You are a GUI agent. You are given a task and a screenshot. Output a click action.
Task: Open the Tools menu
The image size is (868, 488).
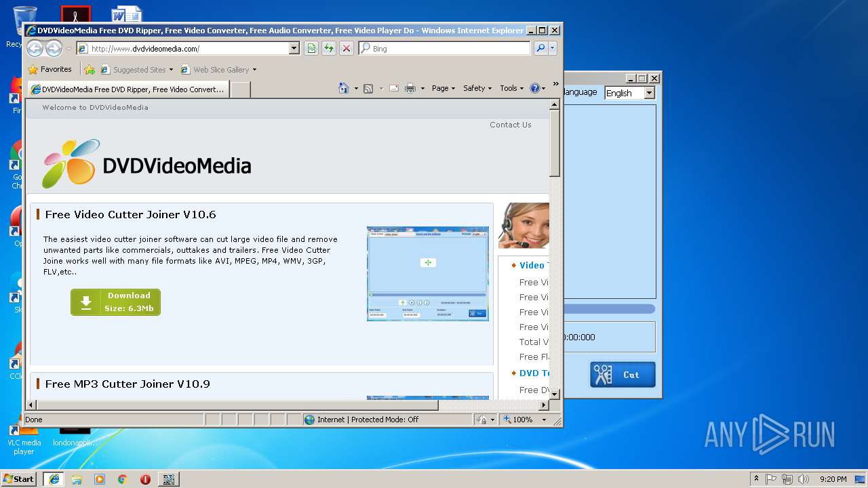(511, 88)
